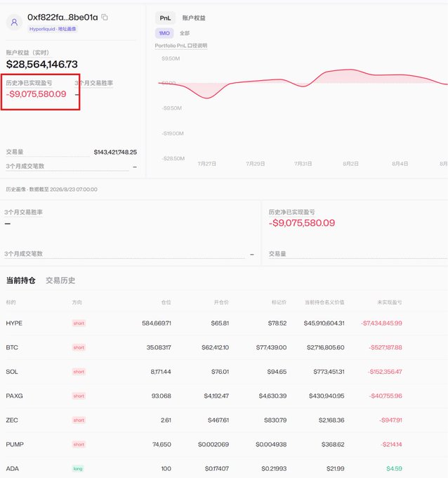
Task: Click the 未实现盈亏 column header
Action: [x=390, y=302]
